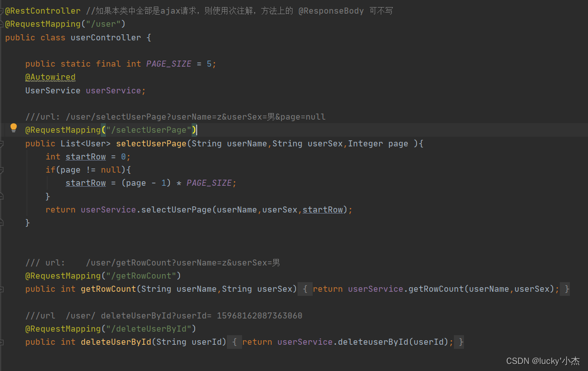
Task: Click the value 5 of PAGE_SIZE
Action: pos(209,64)
